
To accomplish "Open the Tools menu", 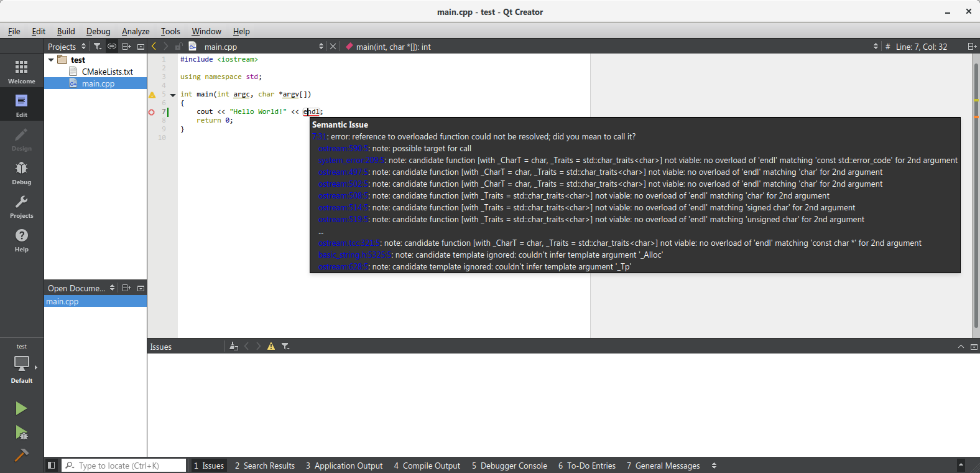I will coord(170,31).
